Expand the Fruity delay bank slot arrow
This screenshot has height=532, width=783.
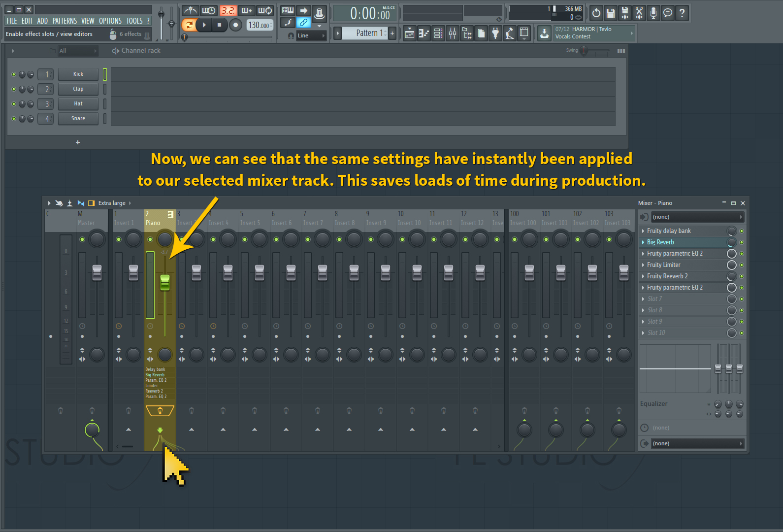[643, 231]
